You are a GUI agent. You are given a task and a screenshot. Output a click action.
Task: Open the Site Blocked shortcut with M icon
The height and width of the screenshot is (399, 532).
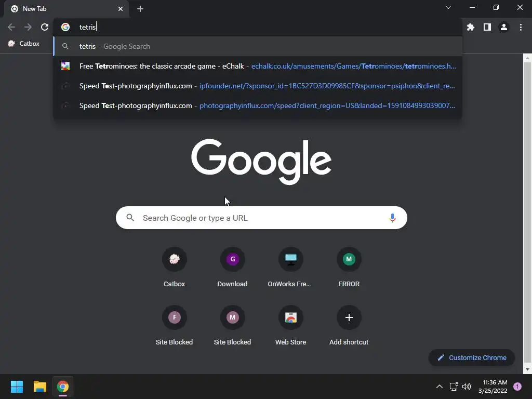(232, 326)
